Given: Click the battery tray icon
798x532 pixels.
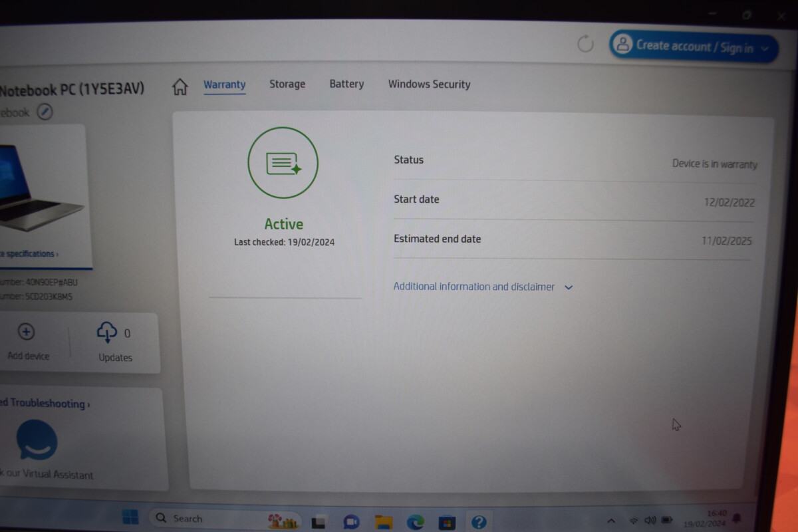Looking at the screenshot, I should click(667, 519).
